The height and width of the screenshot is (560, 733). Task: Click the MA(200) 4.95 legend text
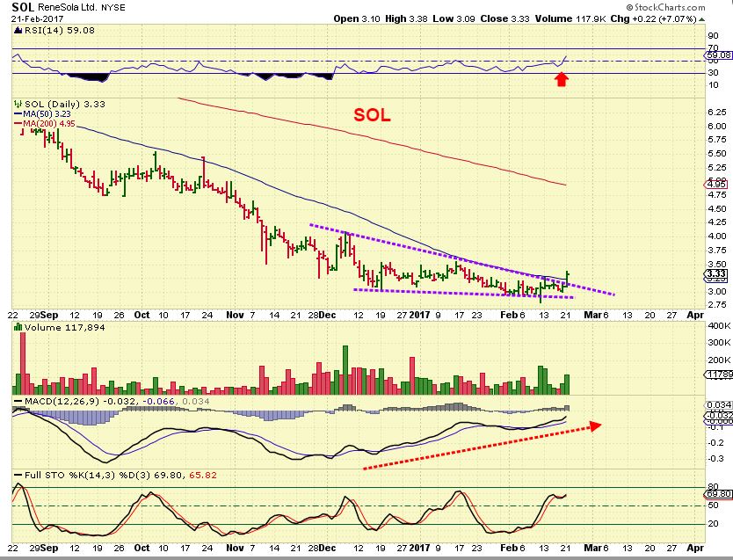click(x=49, y=124)
